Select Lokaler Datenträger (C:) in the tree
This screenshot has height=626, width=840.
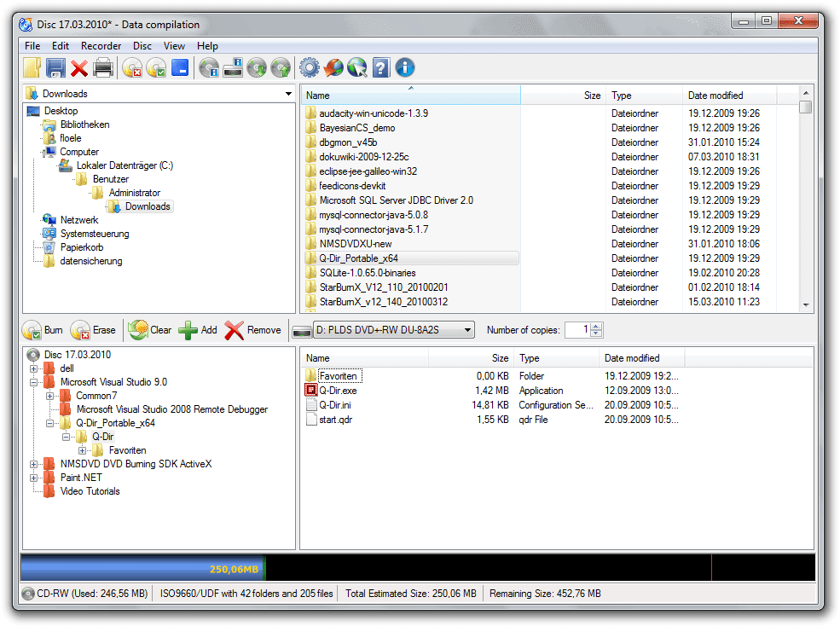click(x=125, y=165)
